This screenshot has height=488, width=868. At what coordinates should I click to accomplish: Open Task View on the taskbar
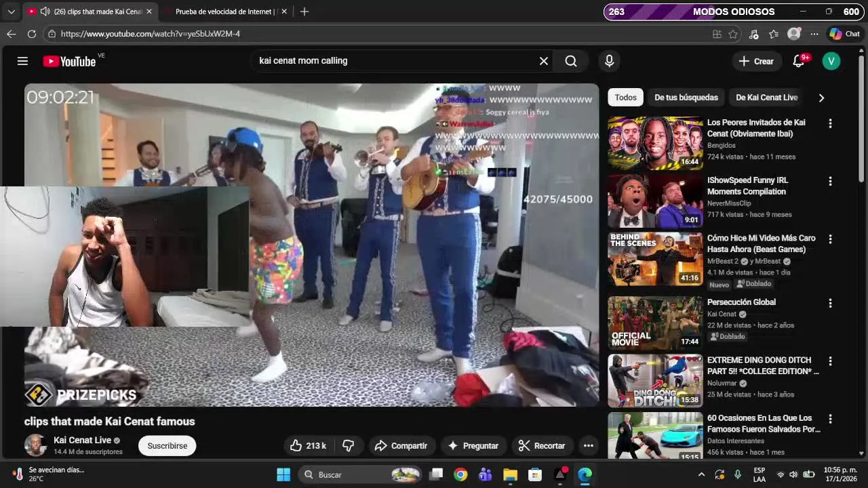pyautogui.click(x=436, y=474)
